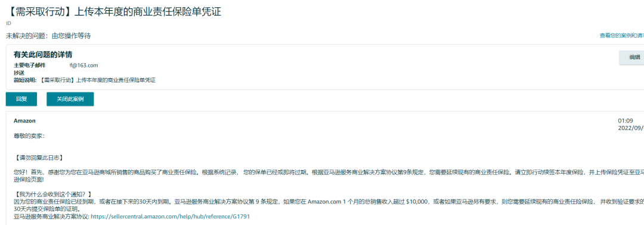This screenshot has width=644, height=225.
Task: Open the sellercentral.amazon.com G1791 help link
Action: pos(170,217)
